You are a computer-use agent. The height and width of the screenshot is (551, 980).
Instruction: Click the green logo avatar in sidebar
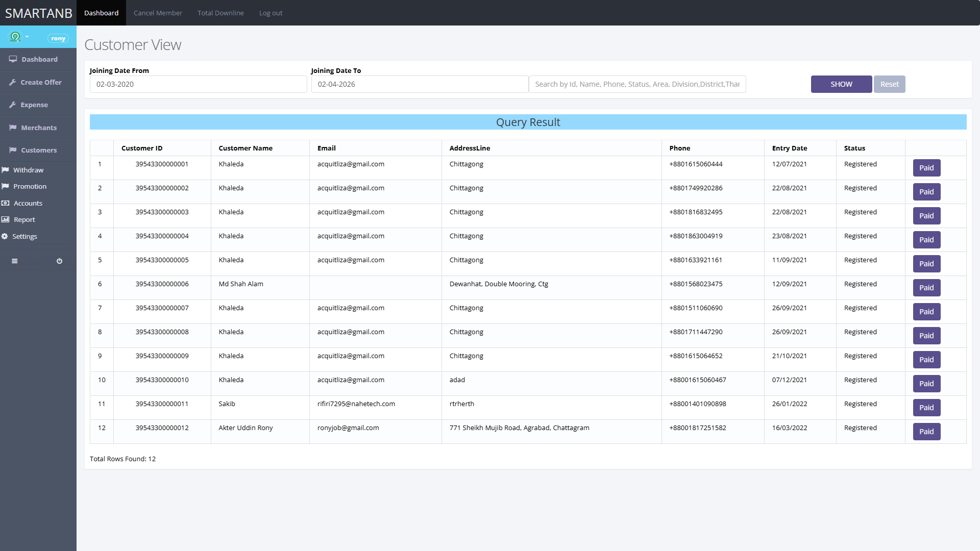pyautogui.click(x=15, y=37)
